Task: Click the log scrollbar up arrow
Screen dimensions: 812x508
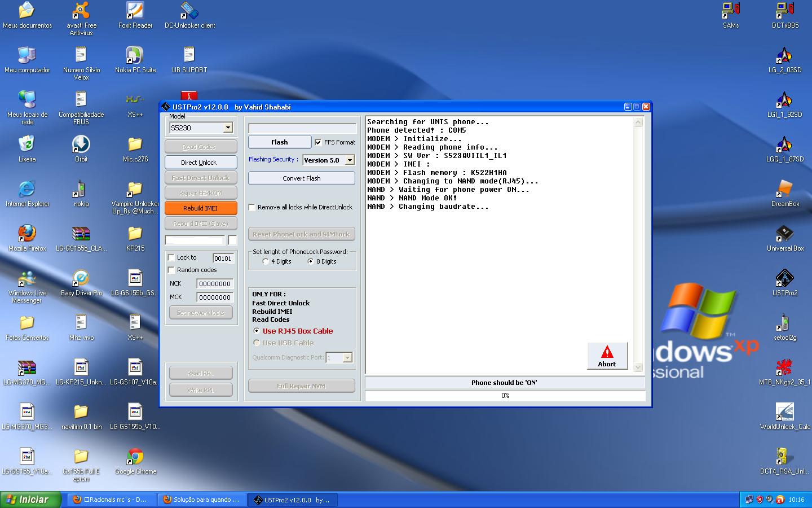Action: pos(638,122)
